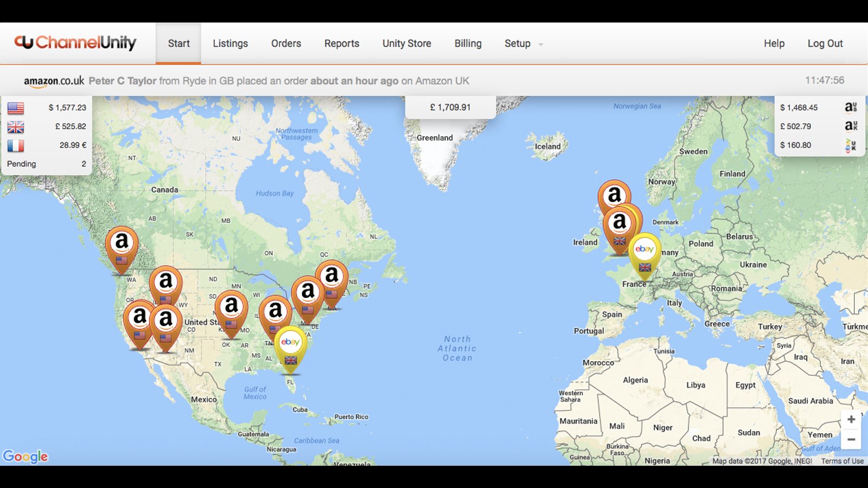Screen dimensions: 868x488
Task: Zoom in with the map plus button
Action: pyautogui.click(x=851, y=419)
